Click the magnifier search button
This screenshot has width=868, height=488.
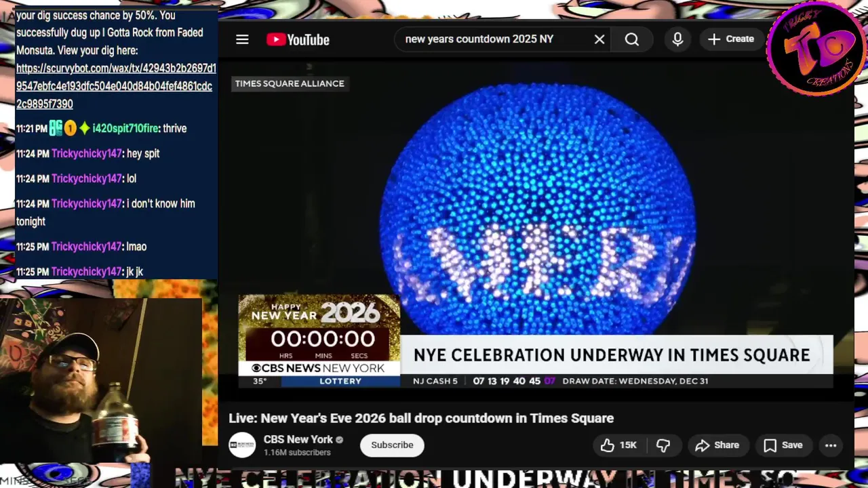[x=631, y=39]
